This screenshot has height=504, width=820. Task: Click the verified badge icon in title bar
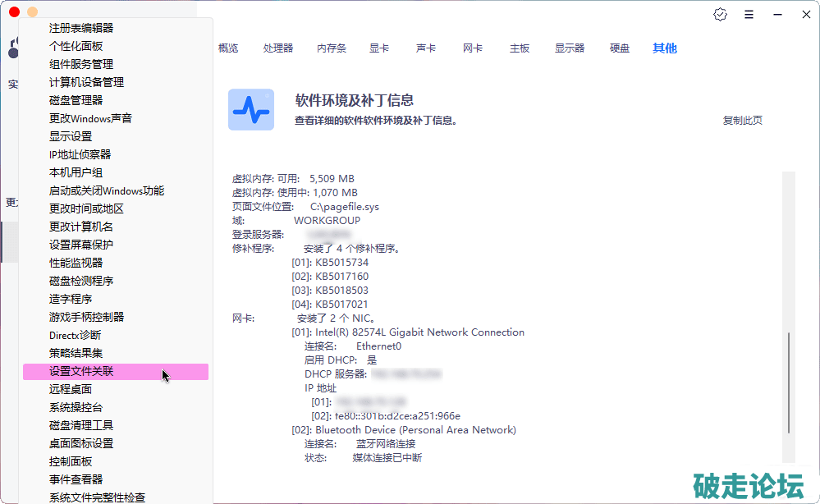(x=721, y=14)
